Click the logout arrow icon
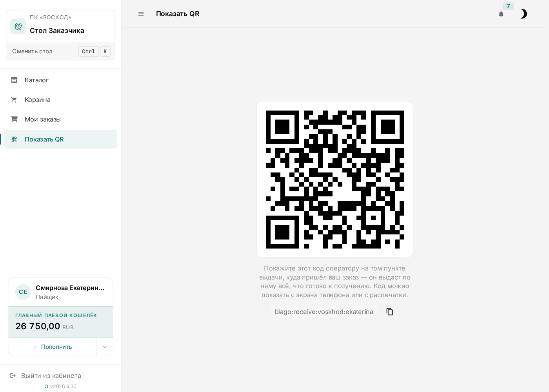Viewport: 549px width, 392px height. pos(13,376)
